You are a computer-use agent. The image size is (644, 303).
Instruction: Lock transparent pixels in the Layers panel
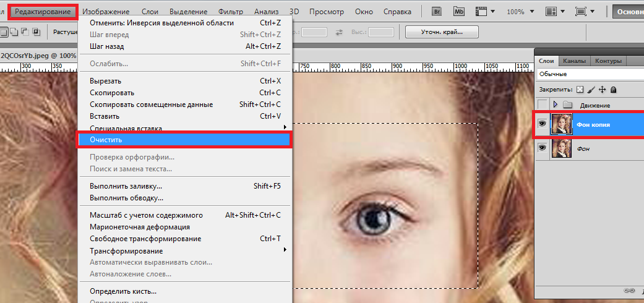point(580,89)
